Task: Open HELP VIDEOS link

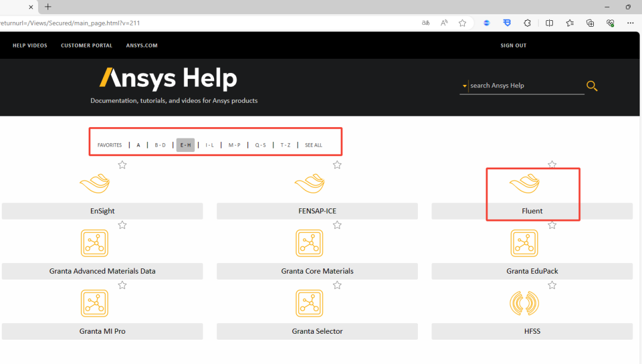Action: (30, 45)
